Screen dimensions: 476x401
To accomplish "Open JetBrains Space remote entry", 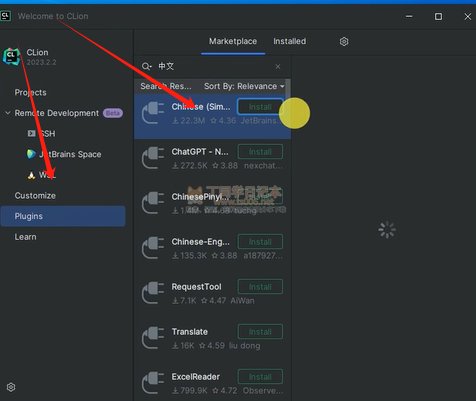I will pos(64,154).
